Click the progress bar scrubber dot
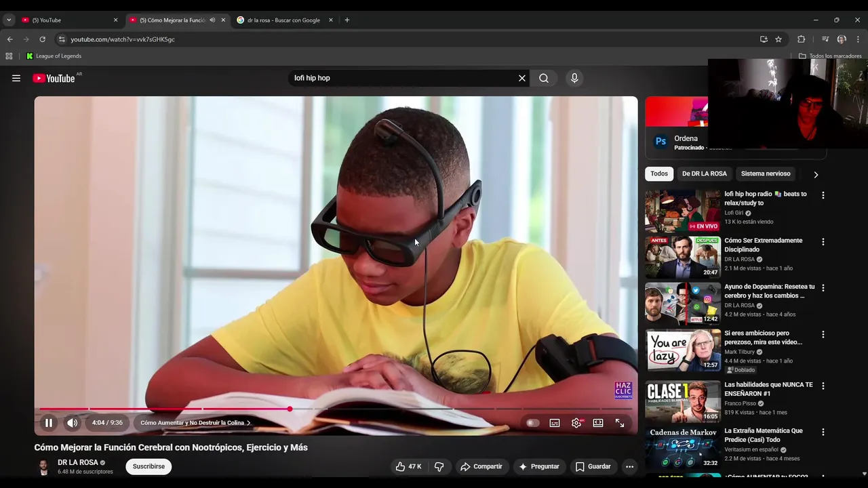This screenshot has width=868, height=488. 290,409
